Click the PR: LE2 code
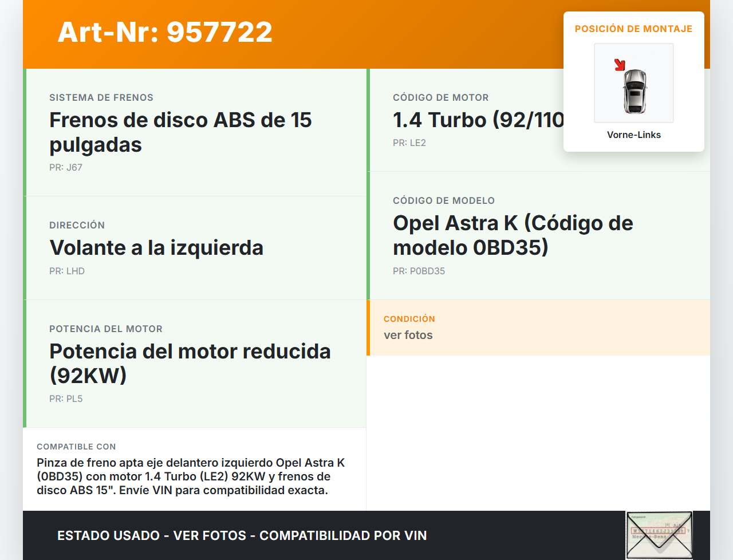 click(x=409, y=143)
